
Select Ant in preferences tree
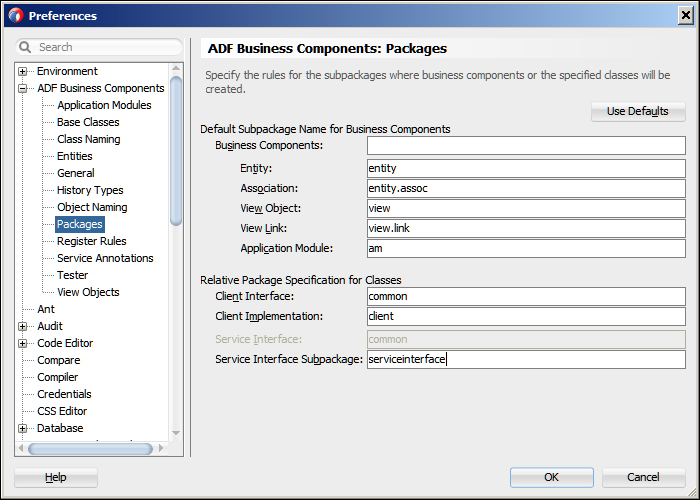46,309
